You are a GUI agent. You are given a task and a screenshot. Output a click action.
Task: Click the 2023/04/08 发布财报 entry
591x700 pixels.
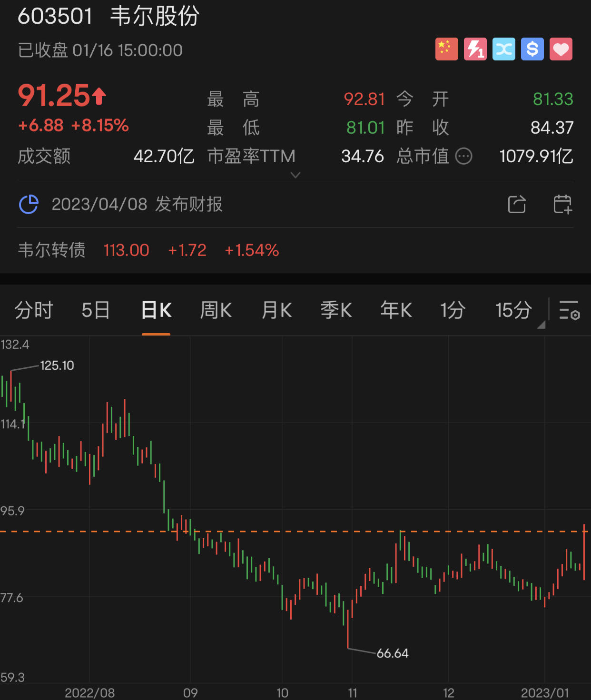(x=137, y=205)
